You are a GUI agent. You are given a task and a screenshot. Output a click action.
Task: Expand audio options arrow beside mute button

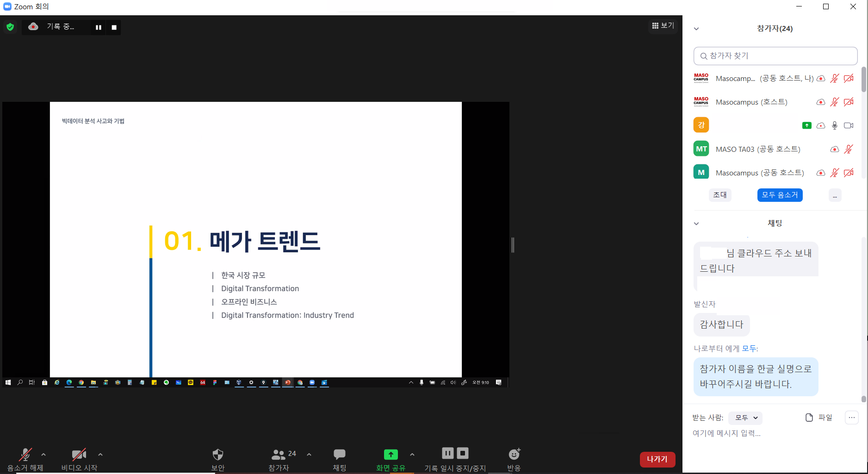tap(43, 455)
